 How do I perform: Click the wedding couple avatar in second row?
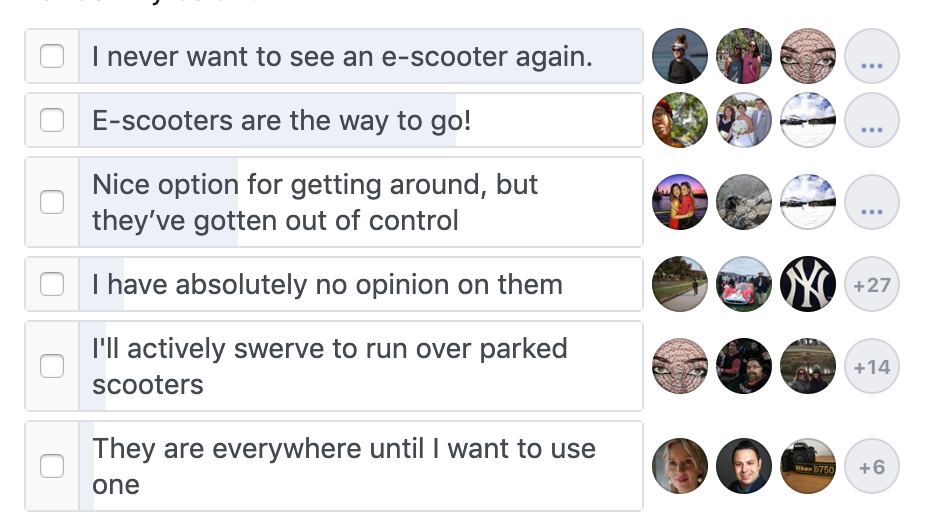744,120
